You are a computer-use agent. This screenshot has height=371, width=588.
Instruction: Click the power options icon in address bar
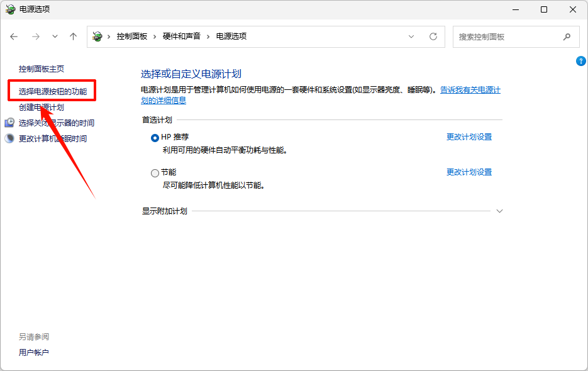click(97, 36)
